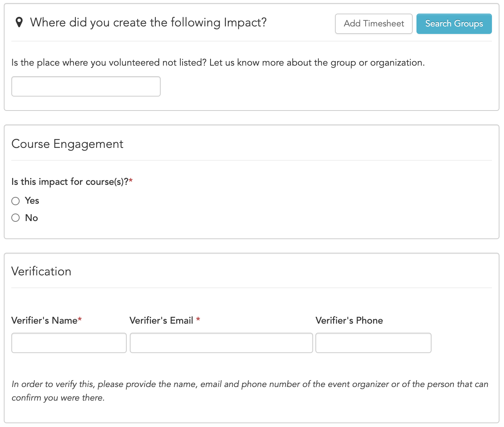The width and height of the screenshot is (504, 427).
Task: Select the Yes radio button for course impact
Action: [15, 201]
